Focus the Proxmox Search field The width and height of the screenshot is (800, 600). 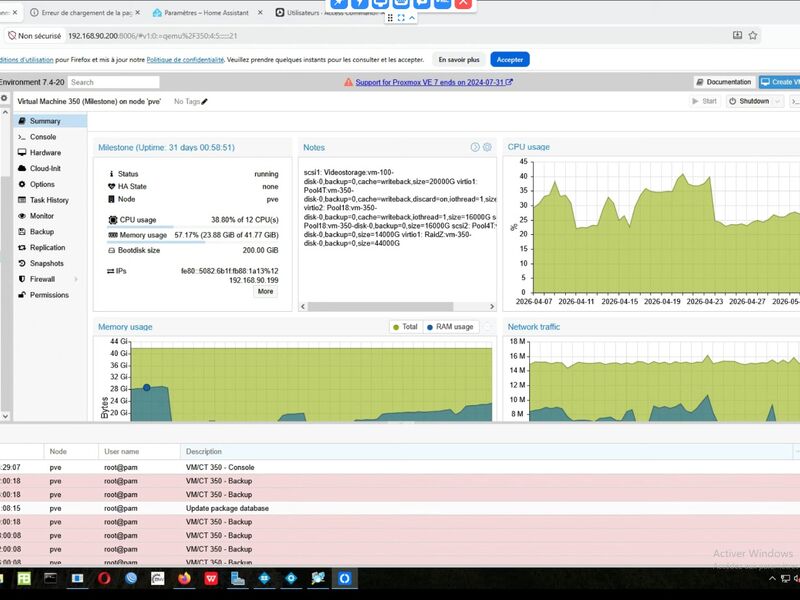[x=113, y=82]
